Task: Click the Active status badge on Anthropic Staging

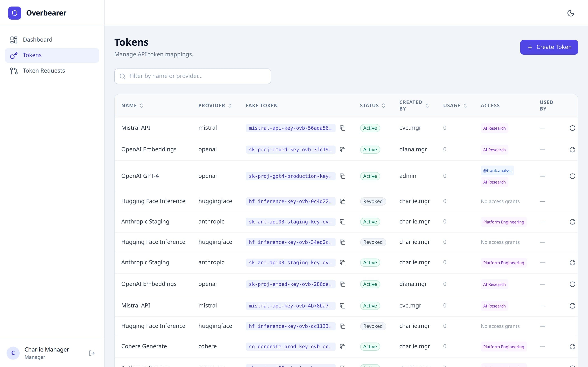Action: [x=370, y=222]
